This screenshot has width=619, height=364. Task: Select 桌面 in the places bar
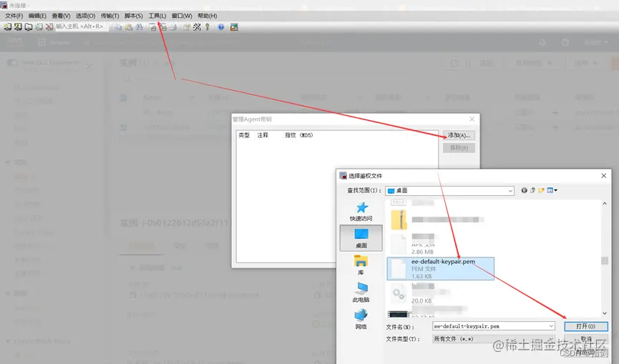[361, 238]
